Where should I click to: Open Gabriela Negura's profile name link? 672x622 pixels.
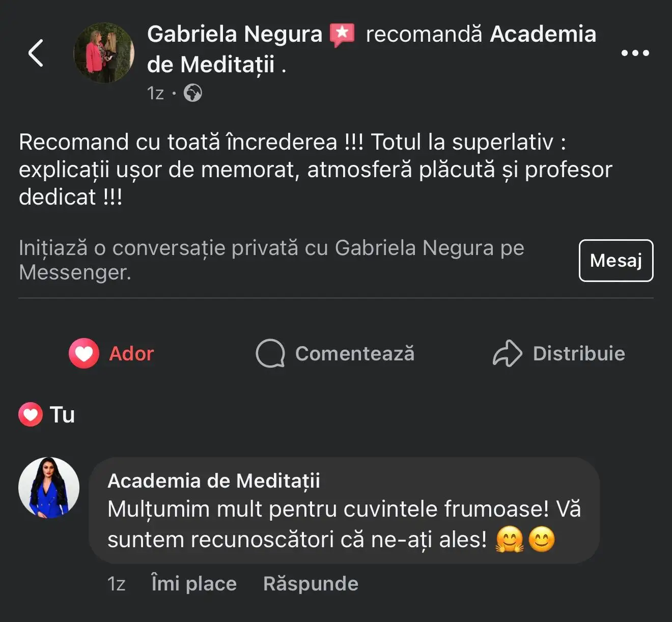(x=234, y=35)
